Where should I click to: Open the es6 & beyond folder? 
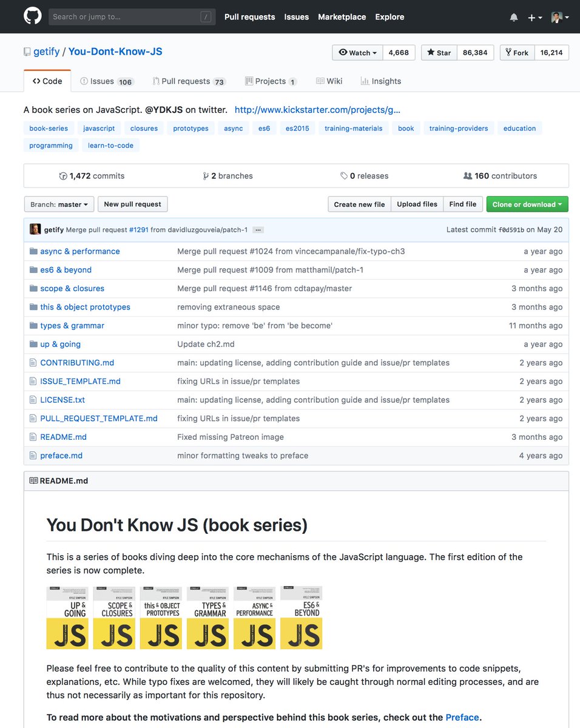coord(66,270)
